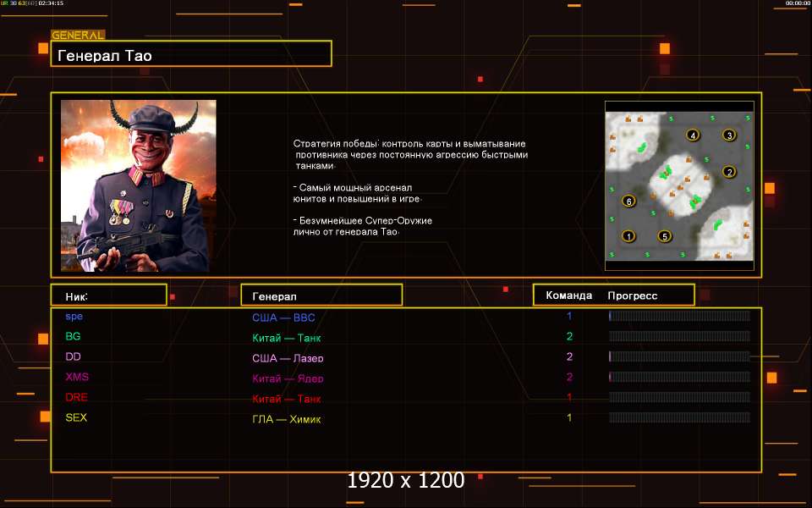
Task: Click the loading progress bar for DD
Action: click(x=679, y=356)
